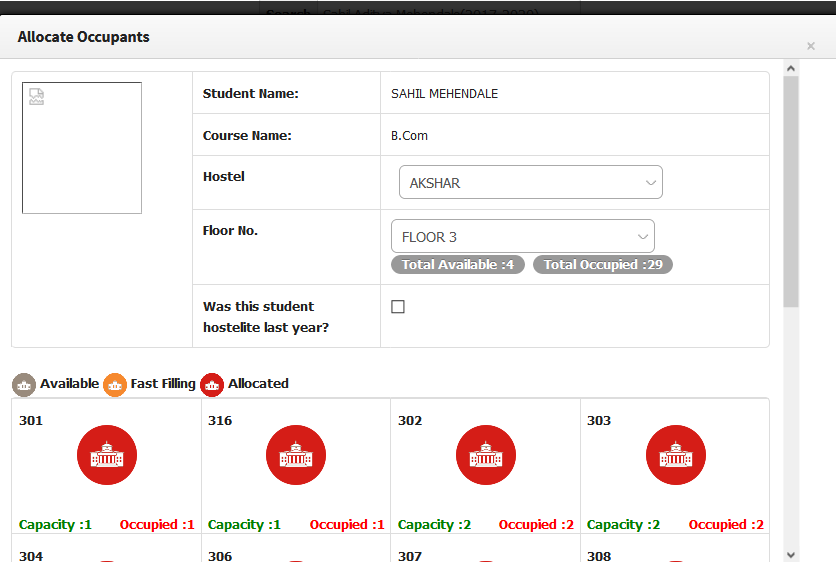Click the grey Available legend icon
The image size is (836, 562).
(x=24, y=384)
